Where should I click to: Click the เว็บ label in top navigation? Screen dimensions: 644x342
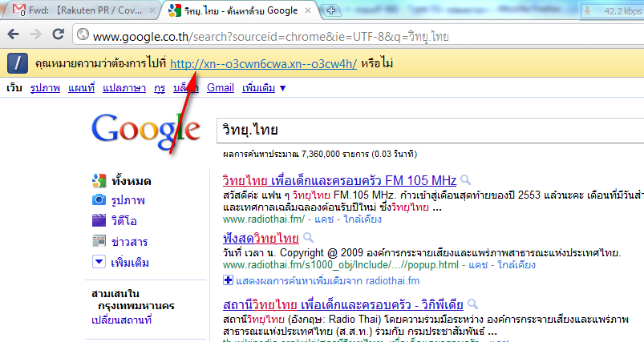coord(14,88)
